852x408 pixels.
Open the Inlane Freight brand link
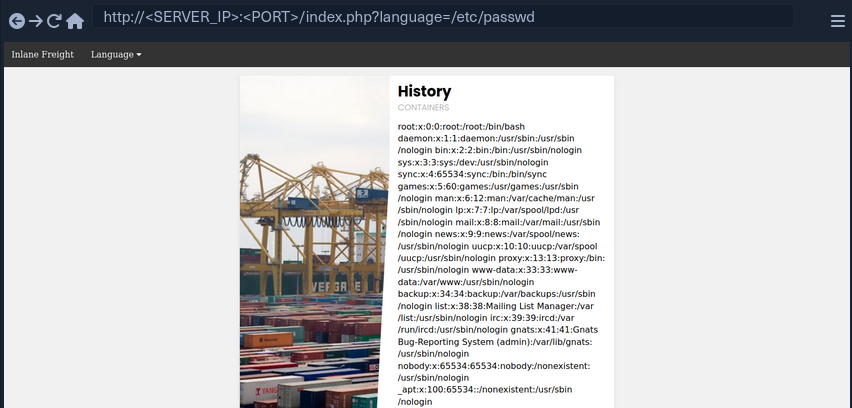pyautogui.click(x=42, y=54)
